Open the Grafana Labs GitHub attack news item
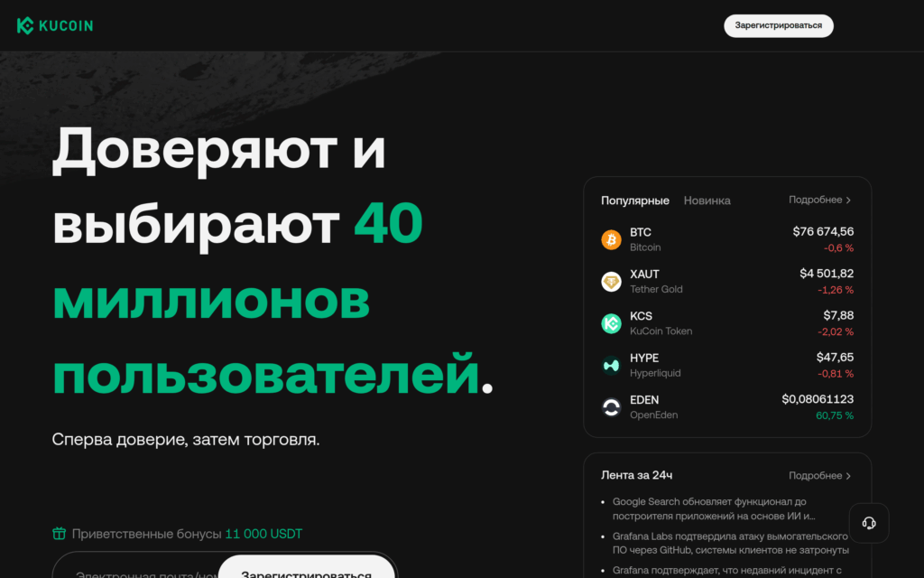 point(730,543)
